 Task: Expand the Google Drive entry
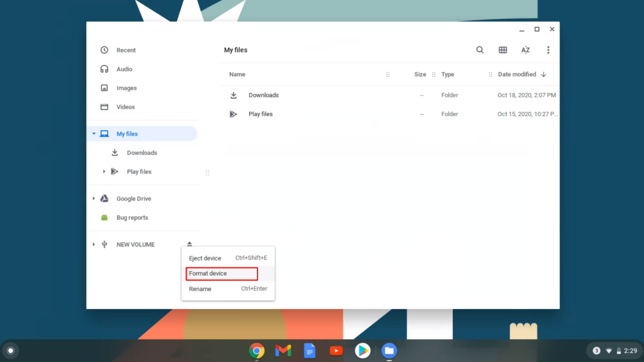click(x=94, y=199)
